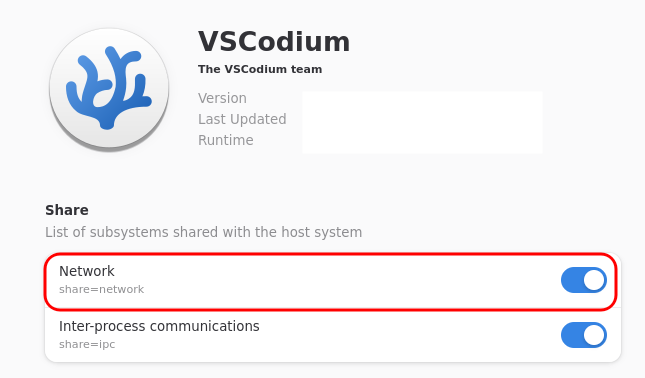
Task: Click the share=network subtitle text
Action: click(x=102, y=290)
